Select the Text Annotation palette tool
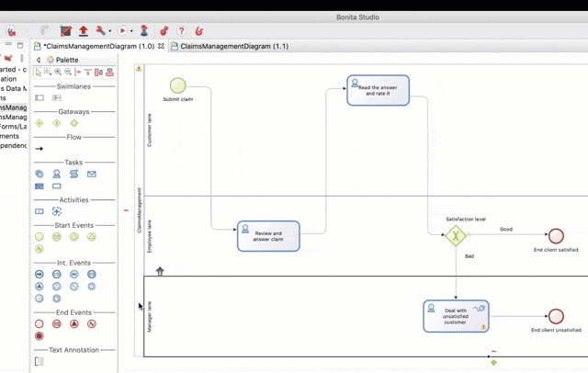Viewport: 588px width, 373px height. [40, 361]
